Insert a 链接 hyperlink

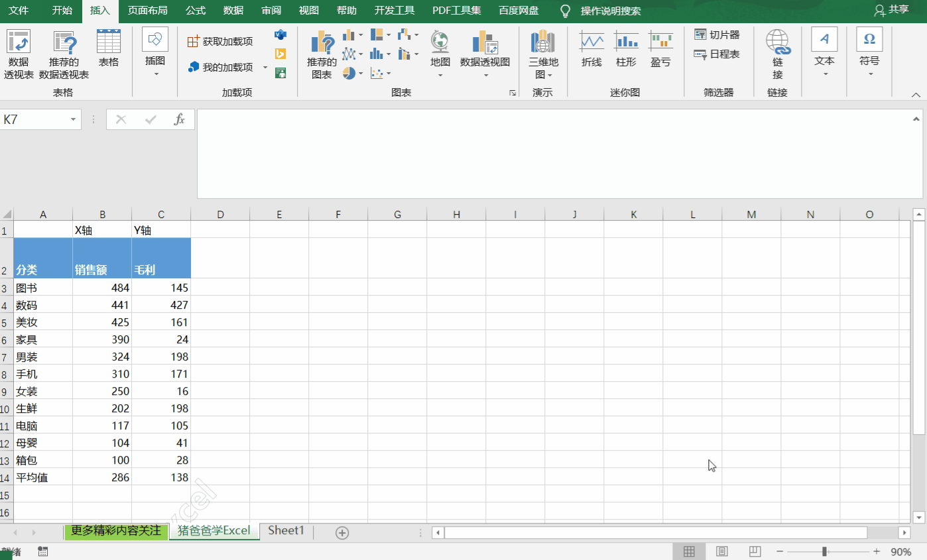(x=778, y=54)
